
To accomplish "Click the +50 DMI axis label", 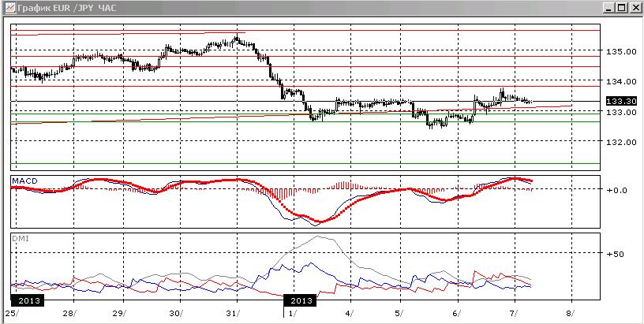I will coord(616,254).
